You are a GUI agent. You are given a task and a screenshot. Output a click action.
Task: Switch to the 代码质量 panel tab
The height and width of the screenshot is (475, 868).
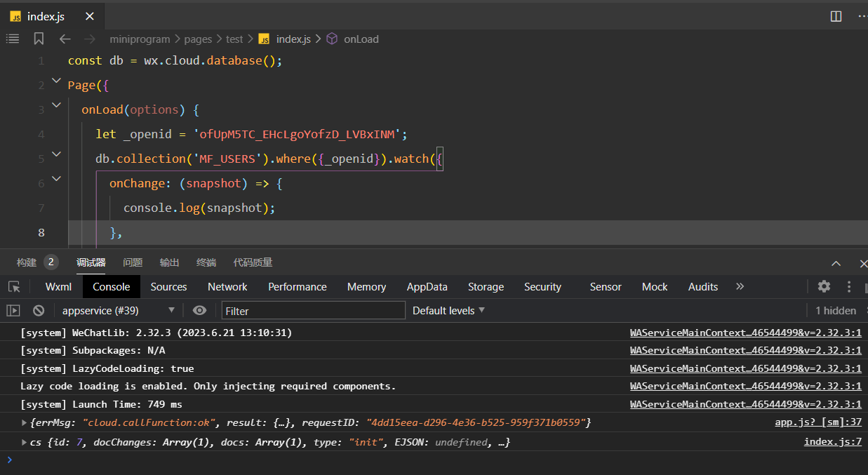pos(253,262)
